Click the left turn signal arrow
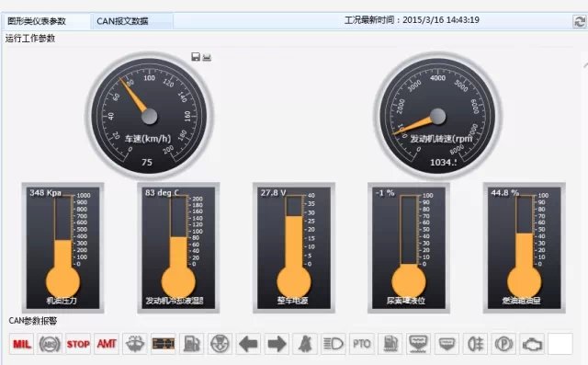Viewport: 588px width, 365px height. coord(248,344)
